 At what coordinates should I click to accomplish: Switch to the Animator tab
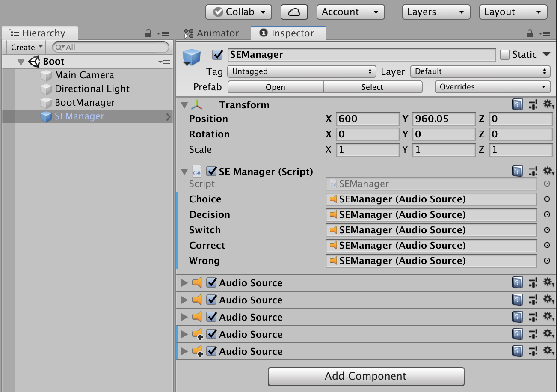pyautogui.click(x=211, y=33)
